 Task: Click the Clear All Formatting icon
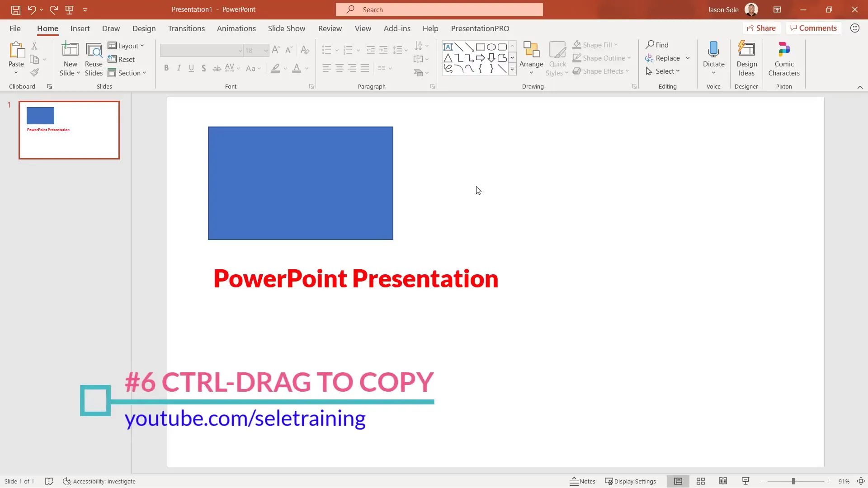point(305,50)
